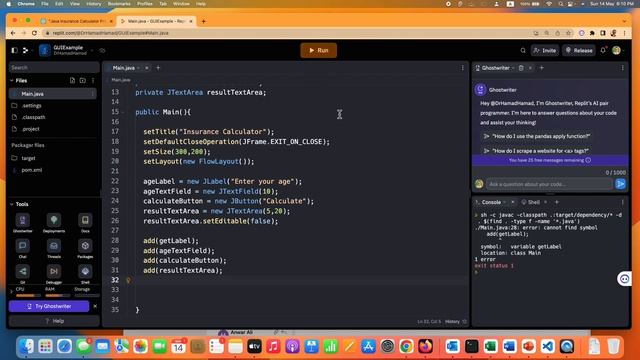This screenshot has width=640, height=360.
Task: Open the Files panel three-dot menu
Action: tap(93, 80)
